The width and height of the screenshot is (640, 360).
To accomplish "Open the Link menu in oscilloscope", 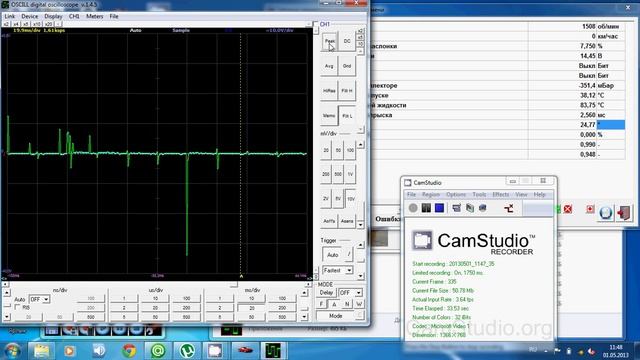I will [x=10, y=16].
